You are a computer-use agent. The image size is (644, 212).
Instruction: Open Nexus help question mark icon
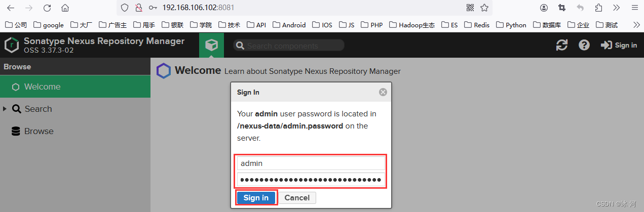584,45
